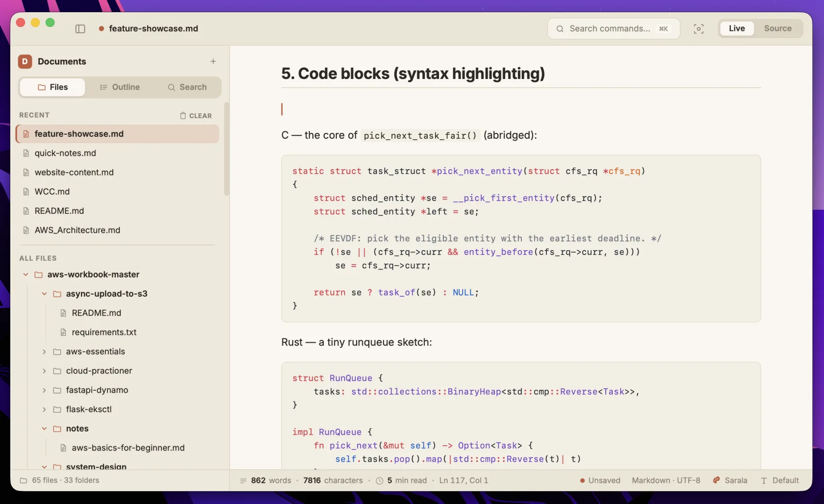Collapse the notes folder
This screenshot has width=824, height=504.
tap(44, 428)
